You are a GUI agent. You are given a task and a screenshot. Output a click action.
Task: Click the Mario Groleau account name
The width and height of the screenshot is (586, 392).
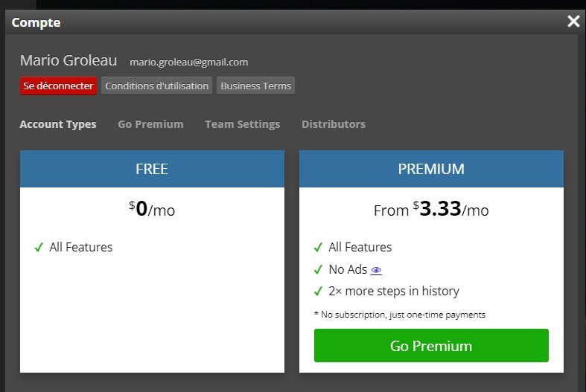point(69,60)
